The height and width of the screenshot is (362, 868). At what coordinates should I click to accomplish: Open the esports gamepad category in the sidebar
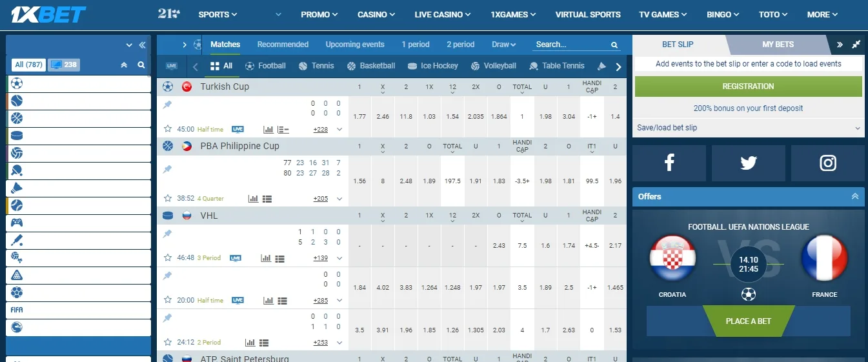(x=17, y=223)
